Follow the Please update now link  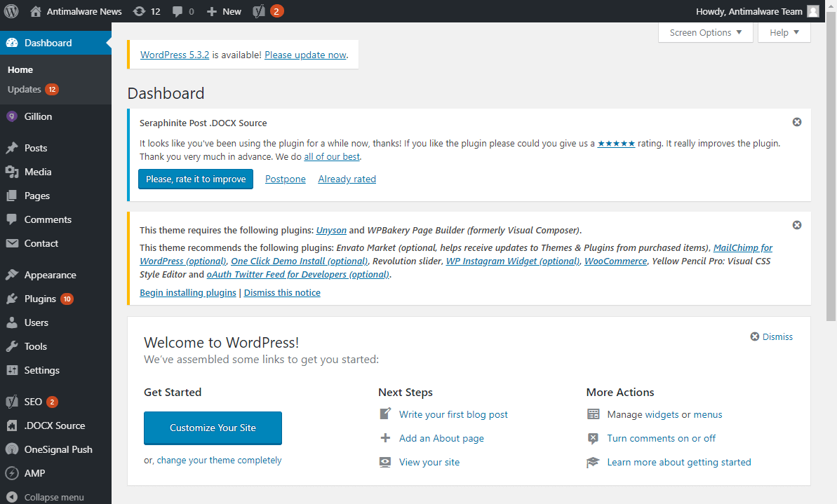tap(304, 55)
